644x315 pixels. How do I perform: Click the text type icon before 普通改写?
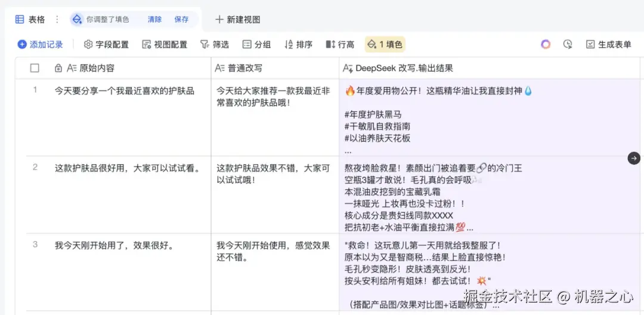219,68
